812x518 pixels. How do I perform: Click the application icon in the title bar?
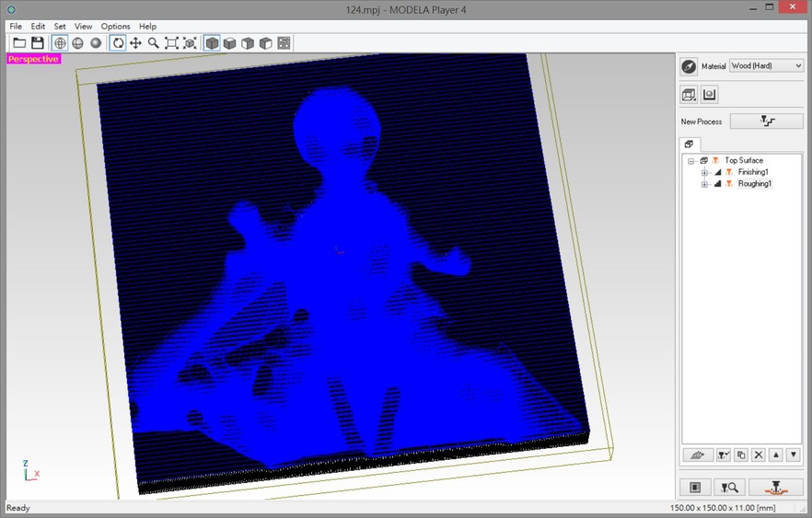pyautogui.click(x=11, y=9)
